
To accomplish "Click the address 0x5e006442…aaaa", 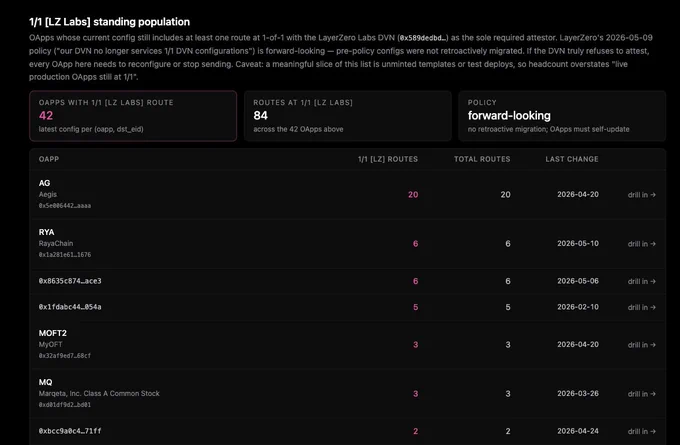I will [65, 206].
